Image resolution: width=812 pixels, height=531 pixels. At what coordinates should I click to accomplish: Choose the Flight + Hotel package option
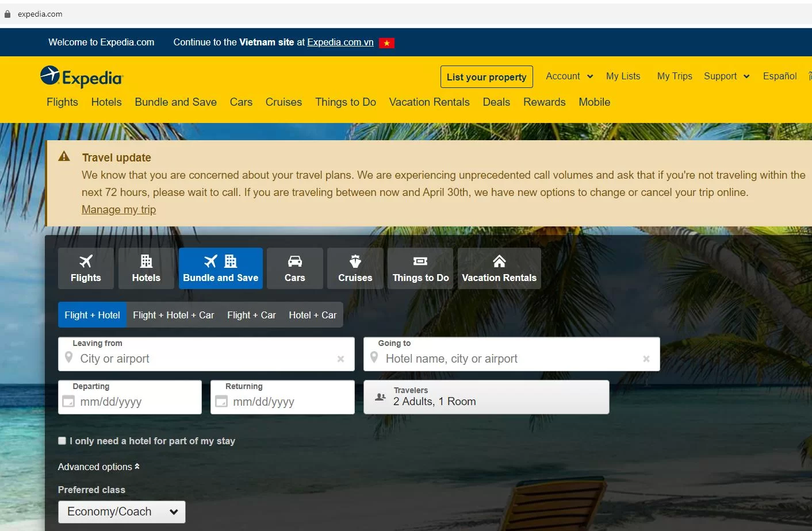pos(92,315)
